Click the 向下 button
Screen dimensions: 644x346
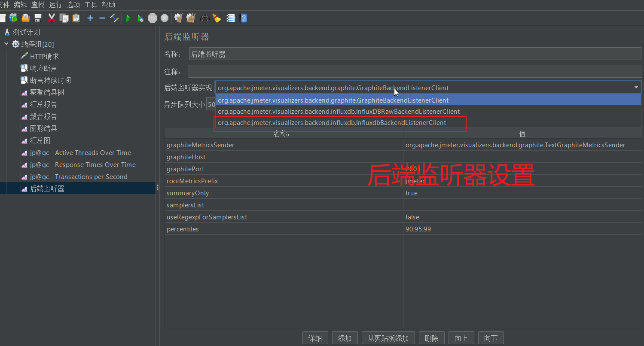(x=491, y=338)
